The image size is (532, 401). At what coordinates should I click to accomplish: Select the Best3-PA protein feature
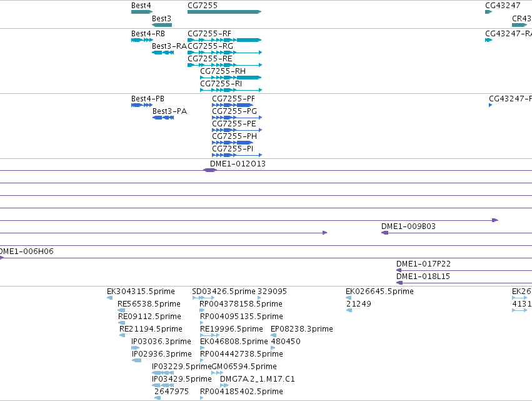point(163,118)
